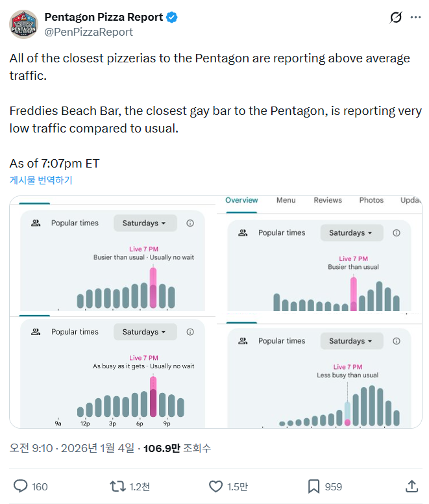Click the translate post link
429x504 pixels.
point(41,180)
